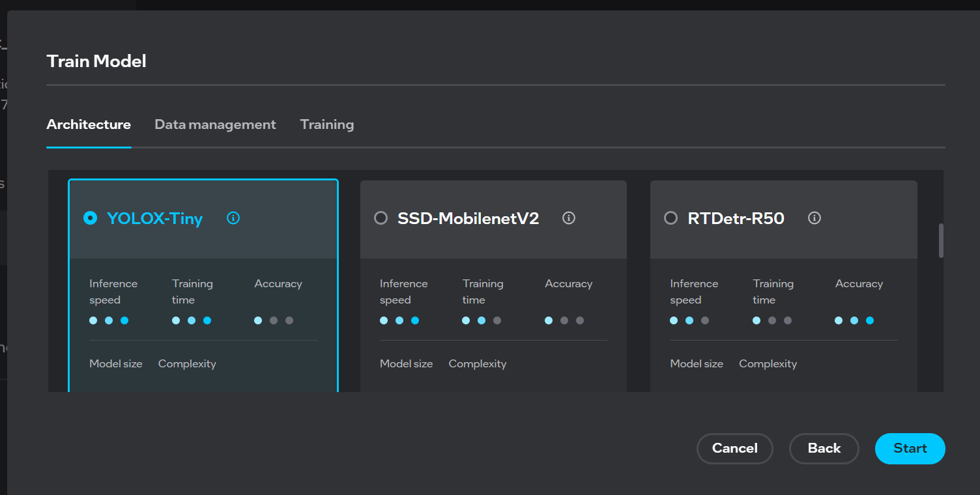The image size is (980, 495).
Task: Start training with the Start button
Action: click(910, 448)
